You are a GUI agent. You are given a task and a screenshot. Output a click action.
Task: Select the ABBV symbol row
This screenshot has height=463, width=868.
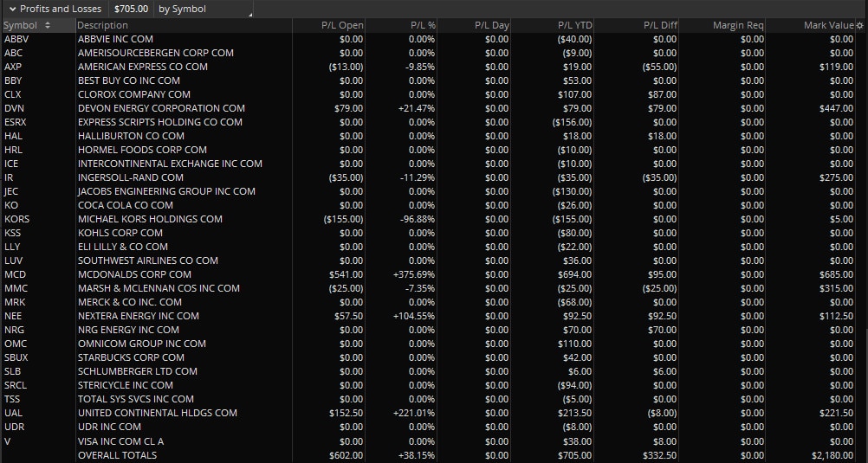pos(434,39)
